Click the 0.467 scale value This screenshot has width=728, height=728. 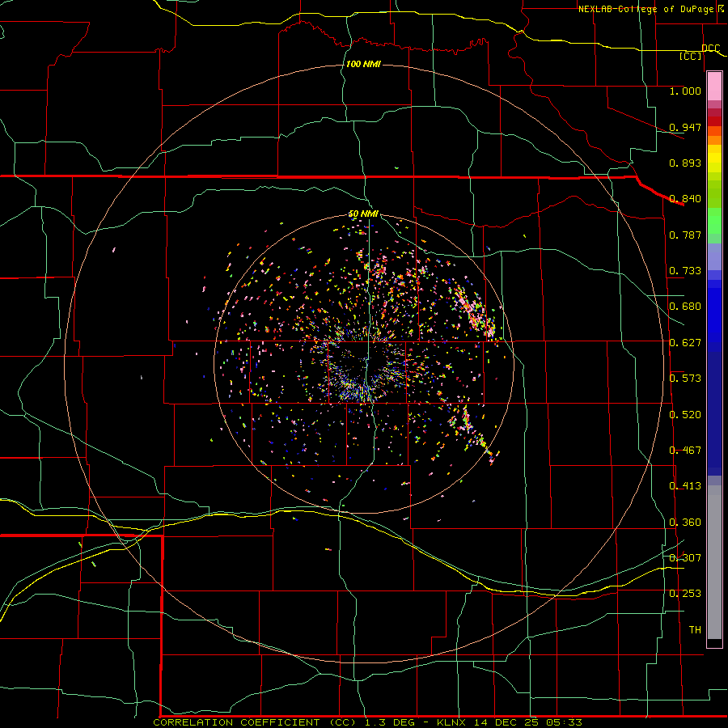pos(685,451)
